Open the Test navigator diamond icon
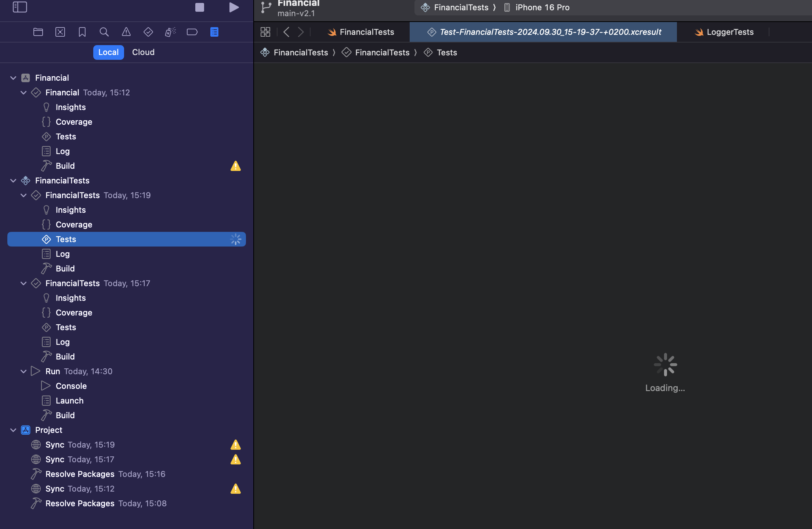The height and width of the screenshot is (529, 812). pos(148,32)
